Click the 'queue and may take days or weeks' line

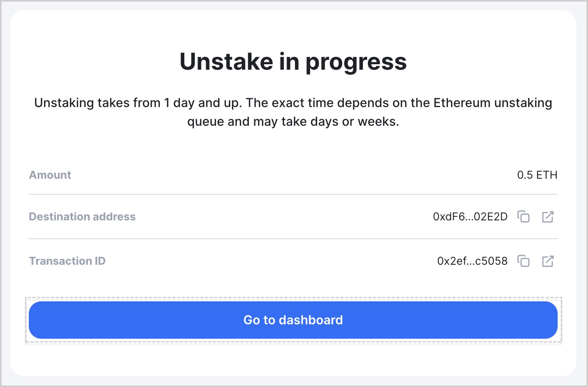point(293,121)
